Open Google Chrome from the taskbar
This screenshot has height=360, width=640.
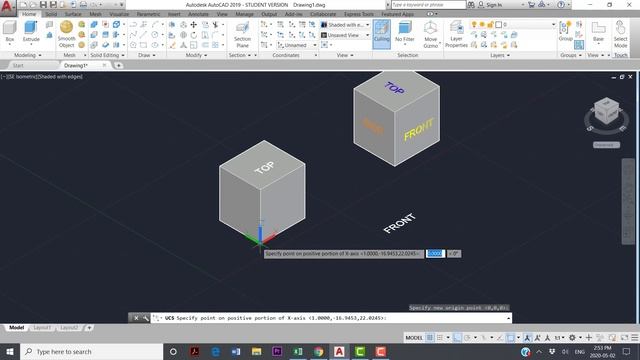click(x=318, y=351)
